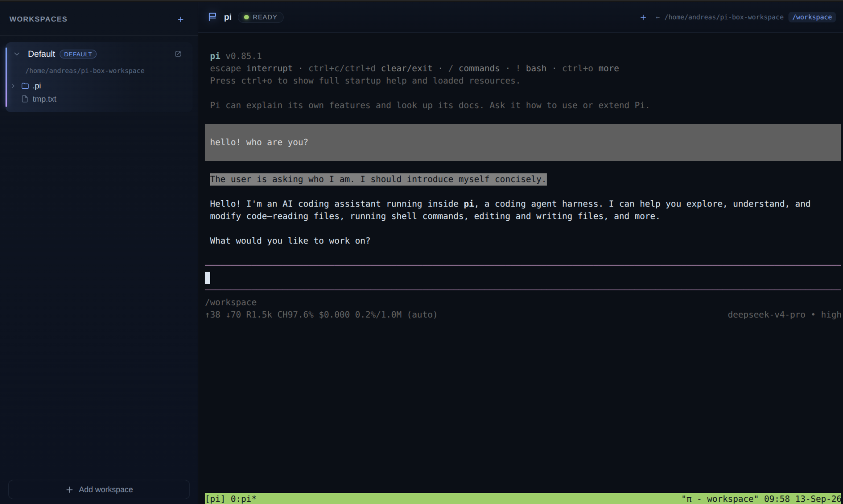
Task: Open tmp.txt file name
Action: point(44,99)
